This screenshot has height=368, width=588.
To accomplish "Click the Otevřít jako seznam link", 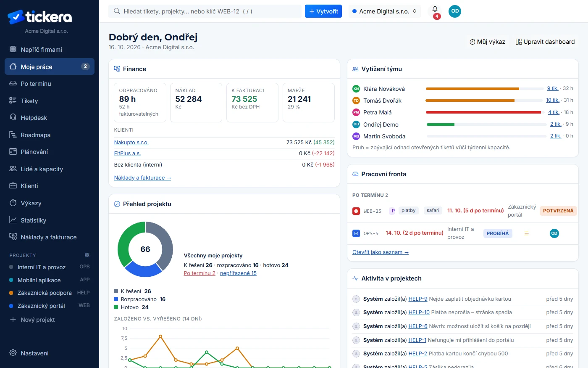I will click(x=381, y=252).
